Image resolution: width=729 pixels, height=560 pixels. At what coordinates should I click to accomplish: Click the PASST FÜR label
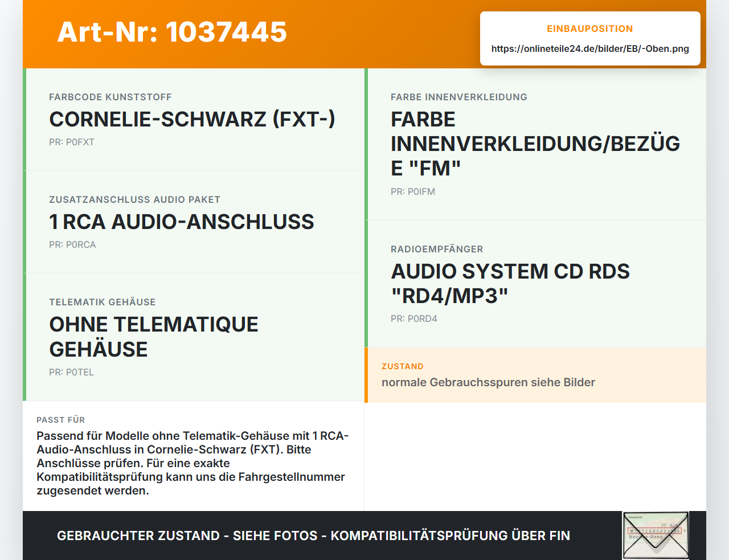point(61,420)
